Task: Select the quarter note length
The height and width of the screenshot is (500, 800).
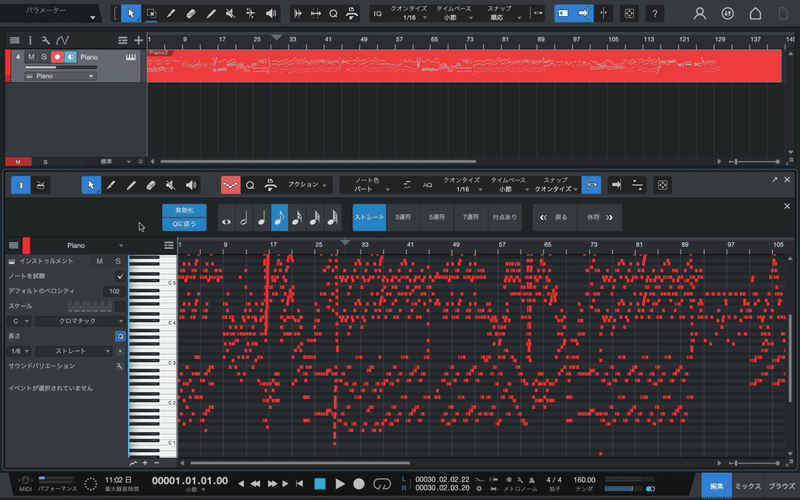Action: tap(262, 218)
